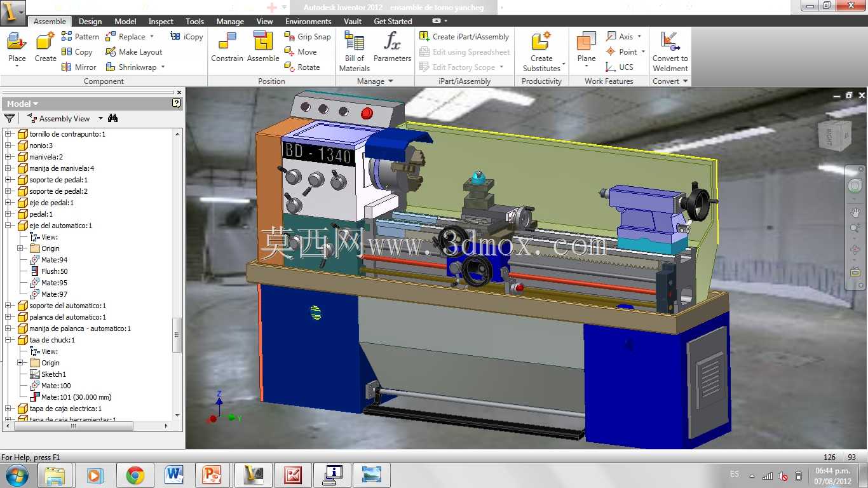
Task: Open the Vault ribbon tab
Action: [x=353, y=22]
